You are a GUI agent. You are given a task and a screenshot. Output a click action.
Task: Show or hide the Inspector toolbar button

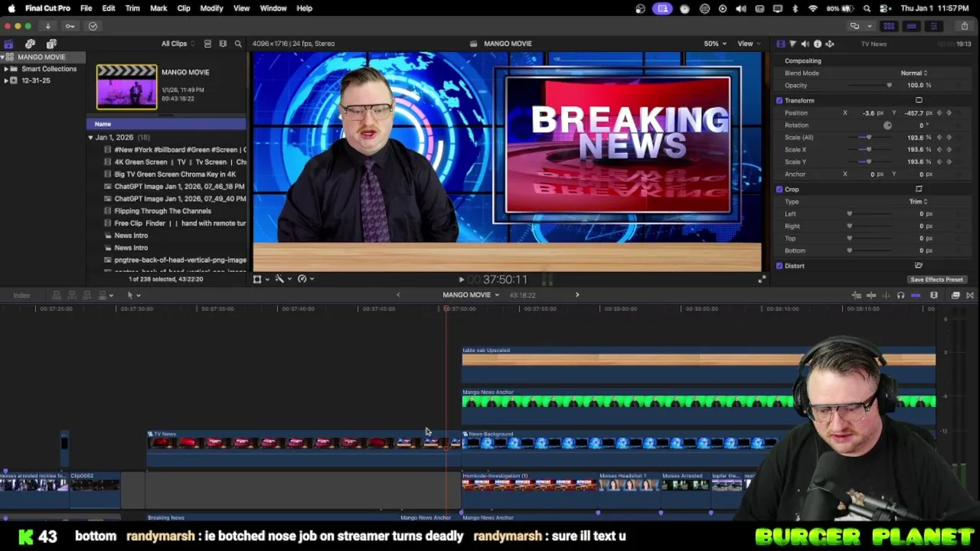pyautogui.click(x=933, y=26)
